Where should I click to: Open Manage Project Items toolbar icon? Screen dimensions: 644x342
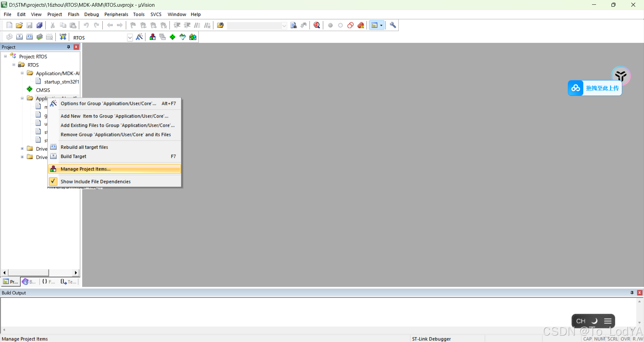click(x=153, y=37)
